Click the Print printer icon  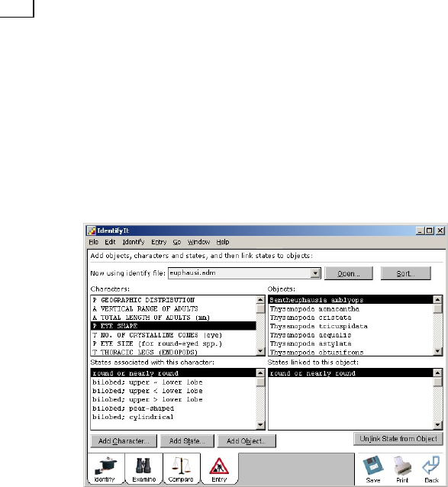(402, 469)
